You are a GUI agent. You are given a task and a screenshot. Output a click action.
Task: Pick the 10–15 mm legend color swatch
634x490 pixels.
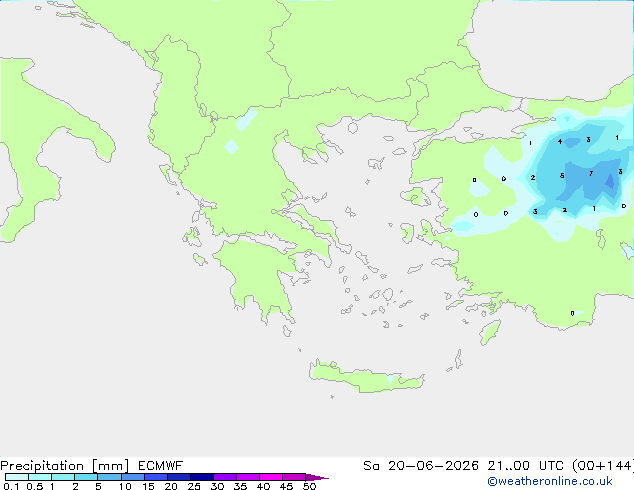132,477
